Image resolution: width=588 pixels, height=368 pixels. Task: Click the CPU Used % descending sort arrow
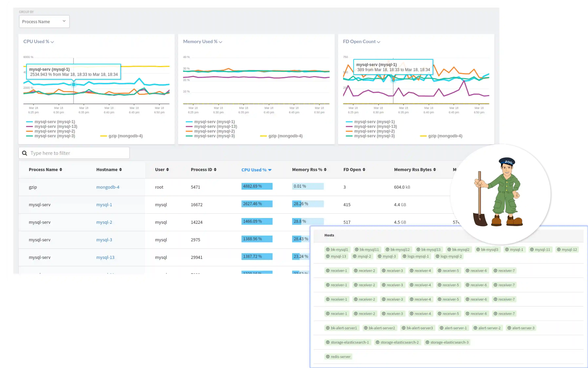270,170
